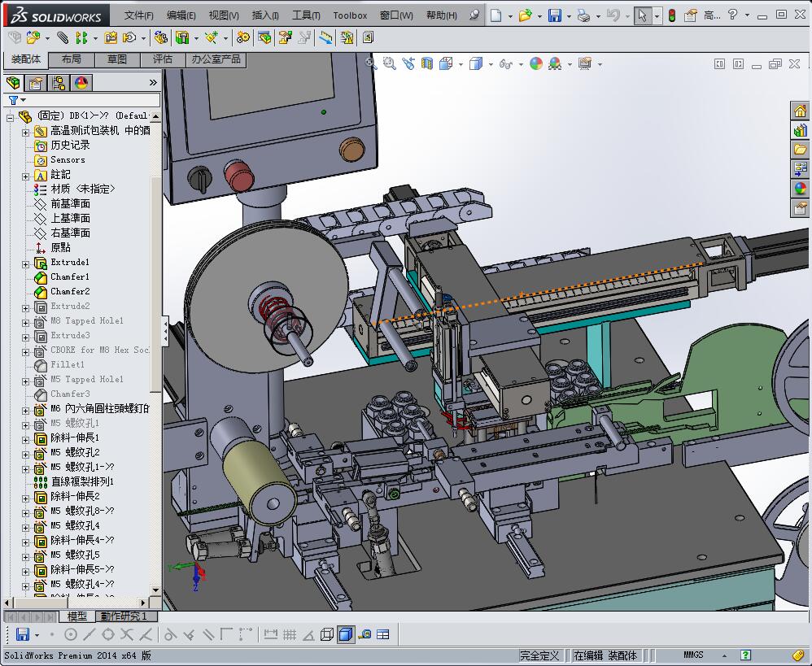
Task: Click the Print icon in the top toolbar
Action: coord(583,15)
